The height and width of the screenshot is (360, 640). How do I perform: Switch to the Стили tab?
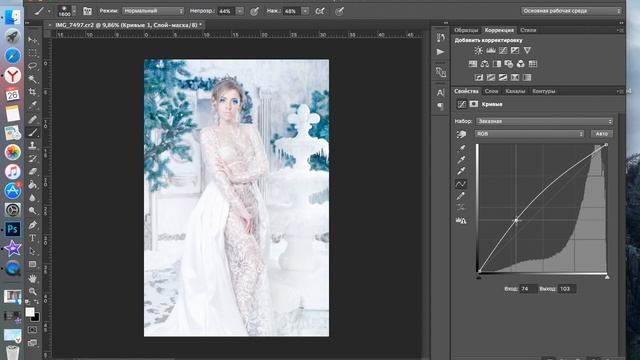528,30
